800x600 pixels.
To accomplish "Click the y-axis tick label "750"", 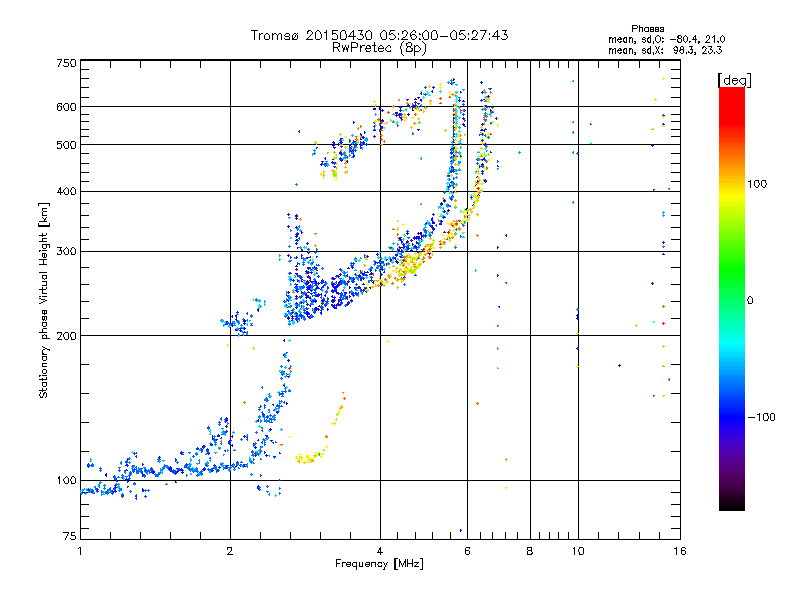I will tap(66, 63).
